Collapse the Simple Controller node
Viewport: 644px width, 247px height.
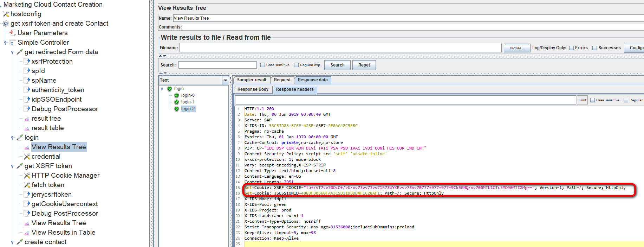click(x=5, y=43)
